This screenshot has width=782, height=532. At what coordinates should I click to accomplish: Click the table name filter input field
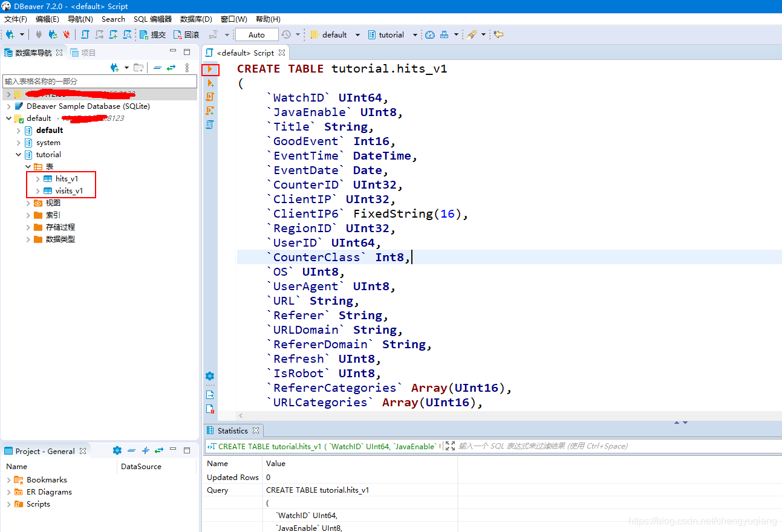pos(100,81)
